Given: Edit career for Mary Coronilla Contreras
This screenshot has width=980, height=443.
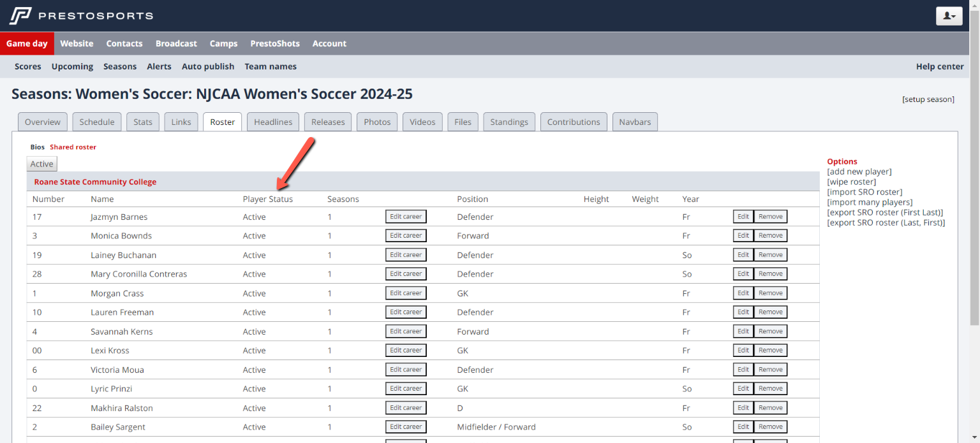Looking at the screenshot, I should pyautogui.click(x=406, y=274).
